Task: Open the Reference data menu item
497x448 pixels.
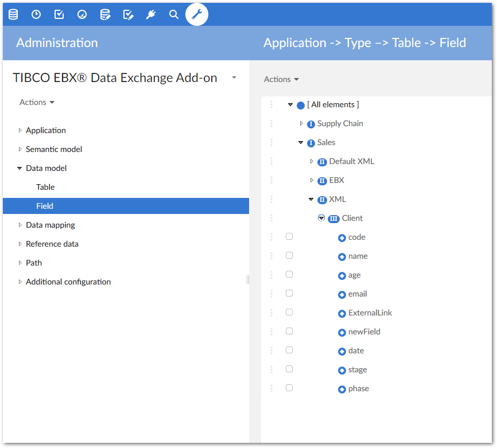Action: tap(52, 244)
